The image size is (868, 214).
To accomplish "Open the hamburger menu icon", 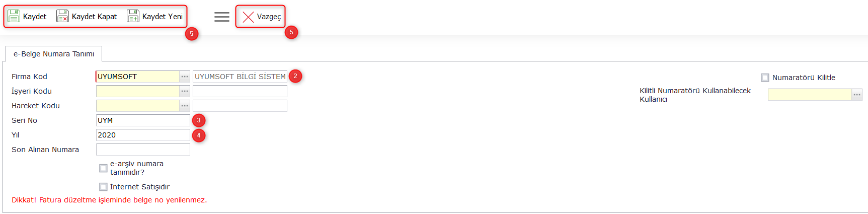I will [x=222, y=17].
